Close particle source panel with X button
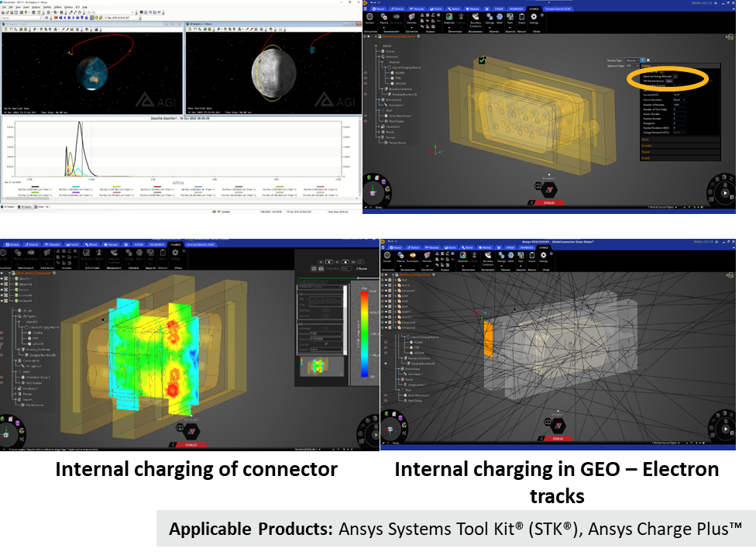Viewport: 756px width, 552px height. [648, 60]
